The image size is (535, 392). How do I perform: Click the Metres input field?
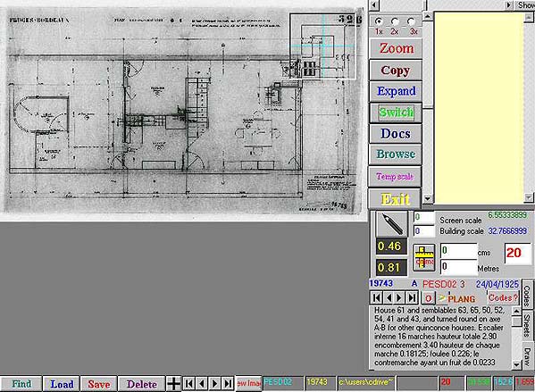458,266
